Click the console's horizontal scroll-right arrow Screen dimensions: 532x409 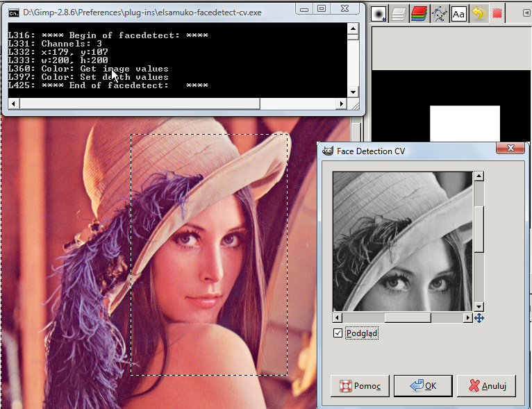click(x=341, y=103)
